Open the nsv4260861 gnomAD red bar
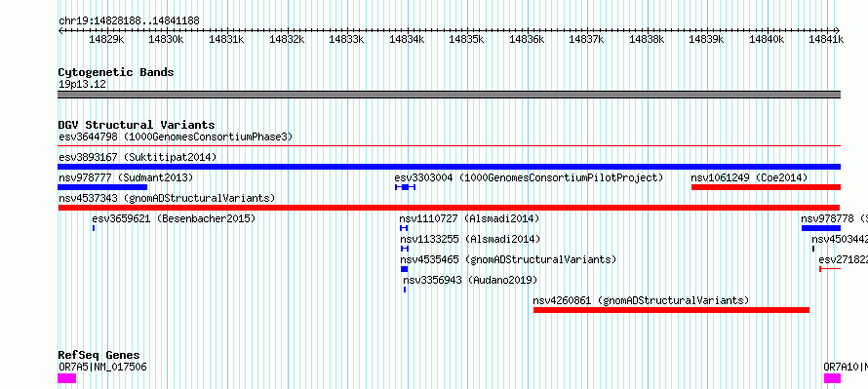Screen dimensions: 868x389 pos(672,310)
